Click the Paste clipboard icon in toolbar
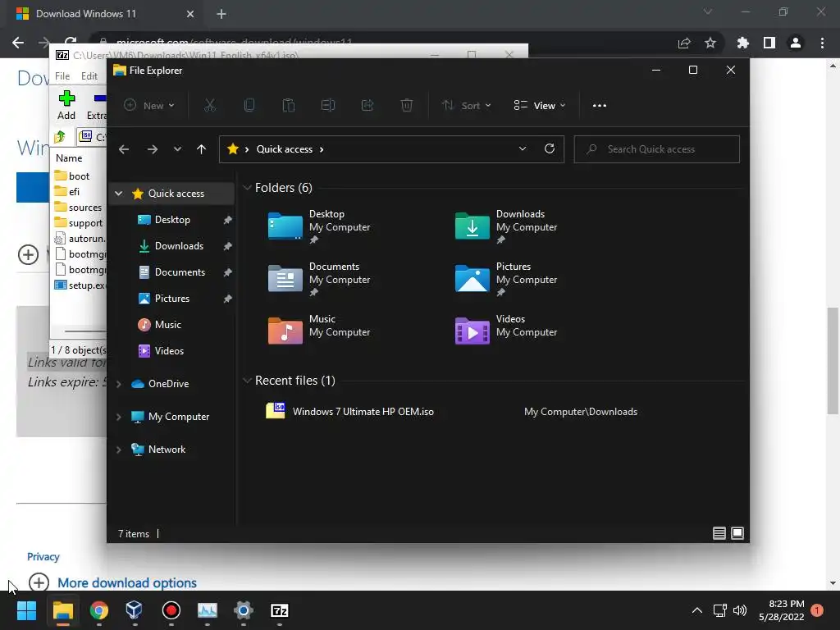 (x=288, y=106)
